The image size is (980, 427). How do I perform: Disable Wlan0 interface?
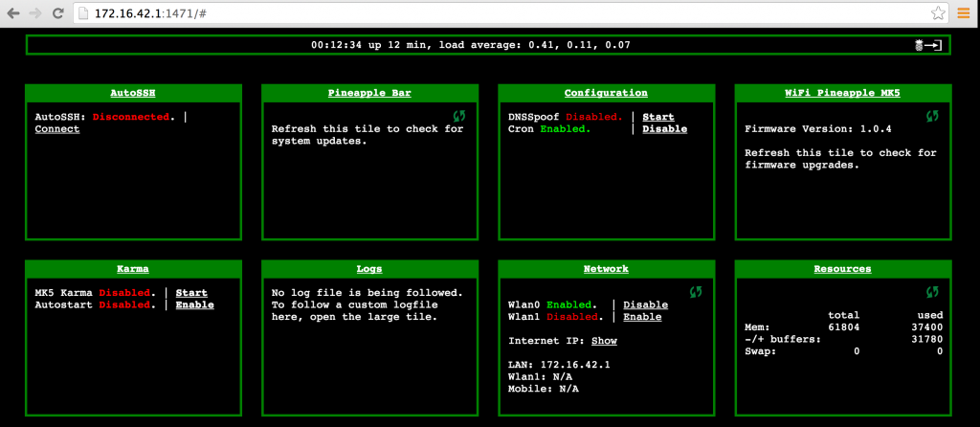645,304
